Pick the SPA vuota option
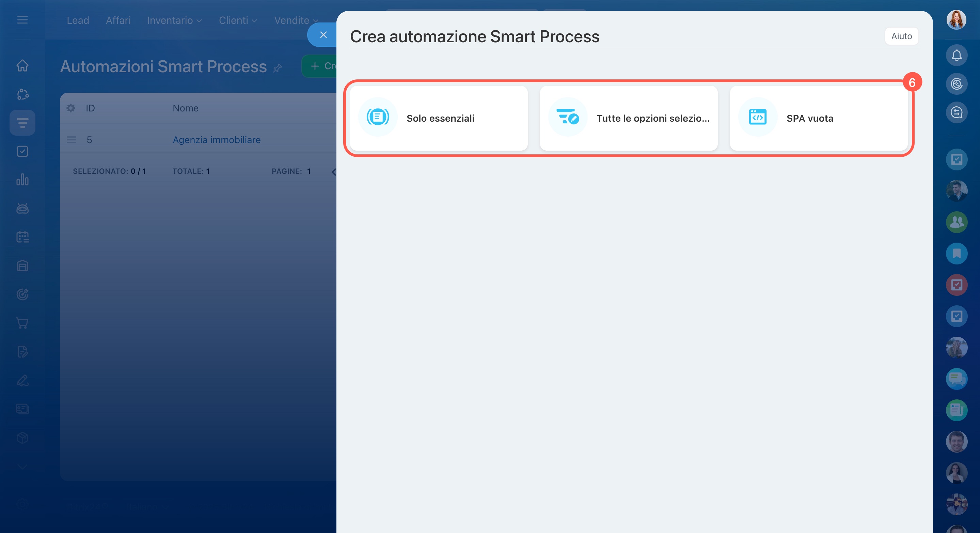 pyautogui.click(x=818, y=118)
